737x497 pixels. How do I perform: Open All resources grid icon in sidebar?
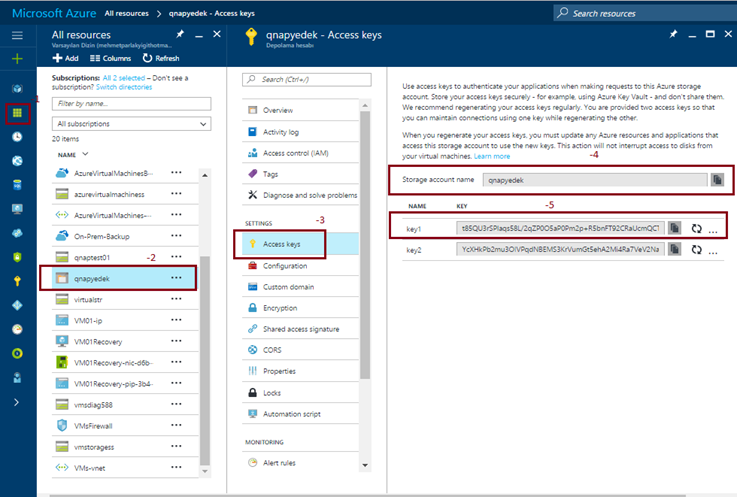coord(17,113)
